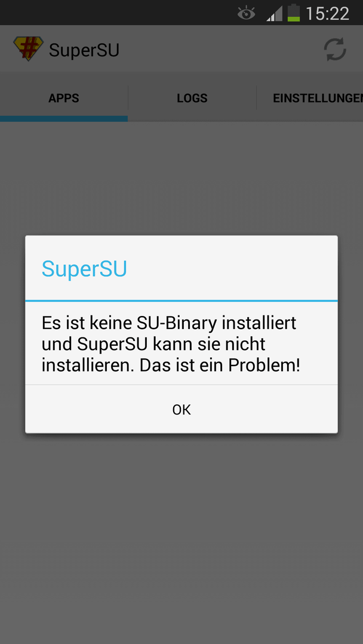Tap the 15:22 clock
Screen dimensions: 363x644
327,14
